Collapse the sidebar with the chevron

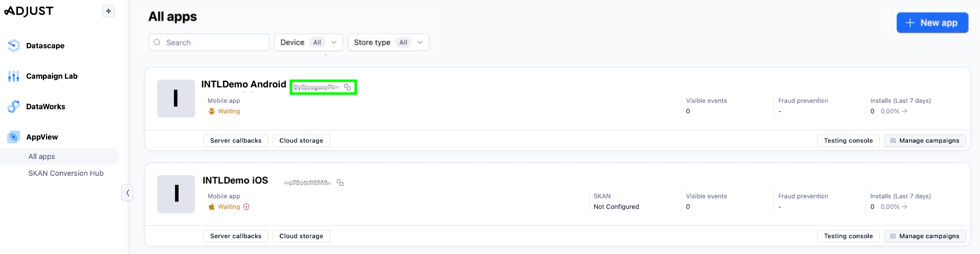(128, 193)
